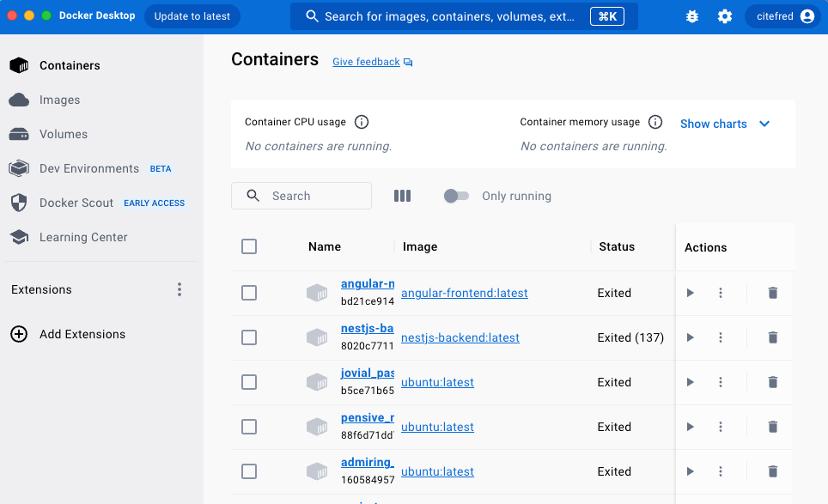Delete the admiring container

(772, 471)
